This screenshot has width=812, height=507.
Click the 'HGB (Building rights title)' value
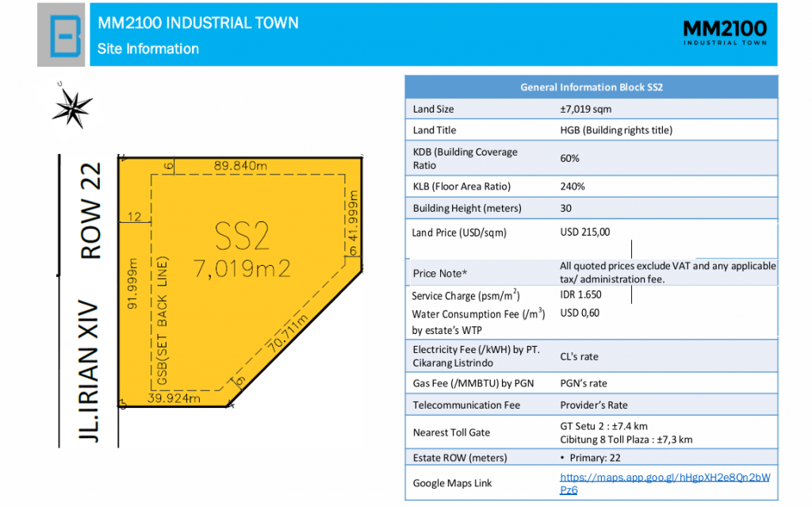[616, 130]
